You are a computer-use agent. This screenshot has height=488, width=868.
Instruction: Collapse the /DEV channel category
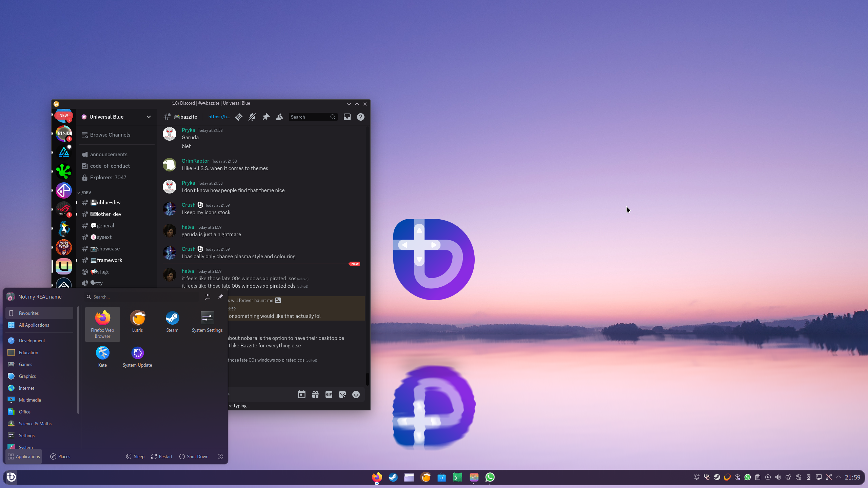tap(85, 192)
